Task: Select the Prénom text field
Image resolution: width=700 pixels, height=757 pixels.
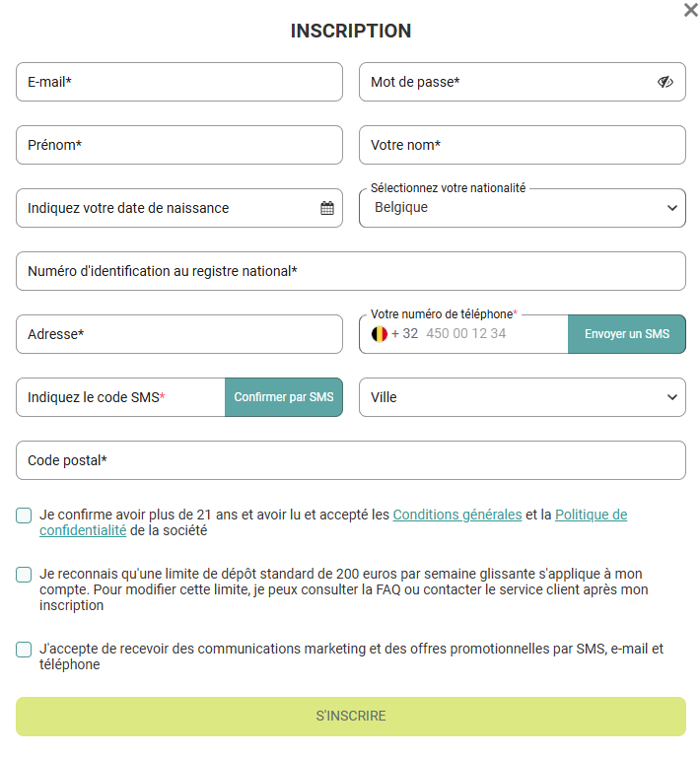Action: pyautogui.click(x=179, y=145)
